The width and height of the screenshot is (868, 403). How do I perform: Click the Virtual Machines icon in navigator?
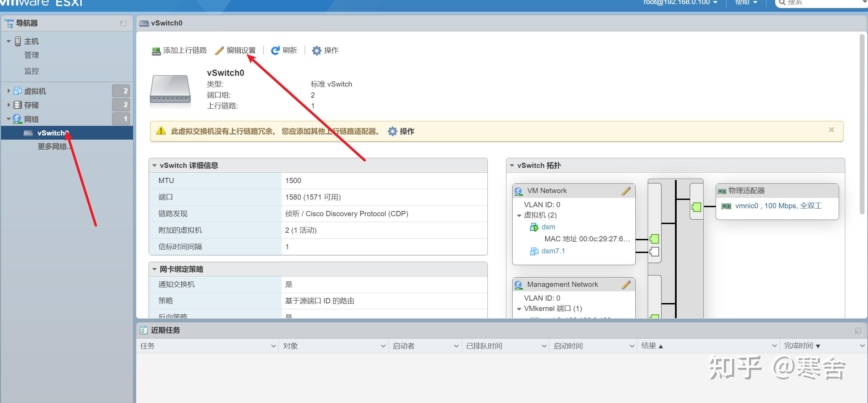pos(17,91)
